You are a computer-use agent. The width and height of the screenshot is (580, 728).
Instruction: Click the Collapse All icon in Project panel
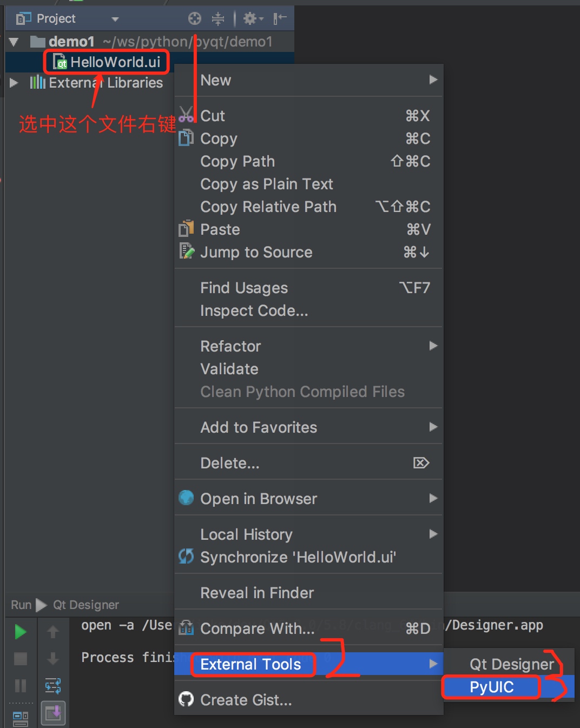point(218,19)
